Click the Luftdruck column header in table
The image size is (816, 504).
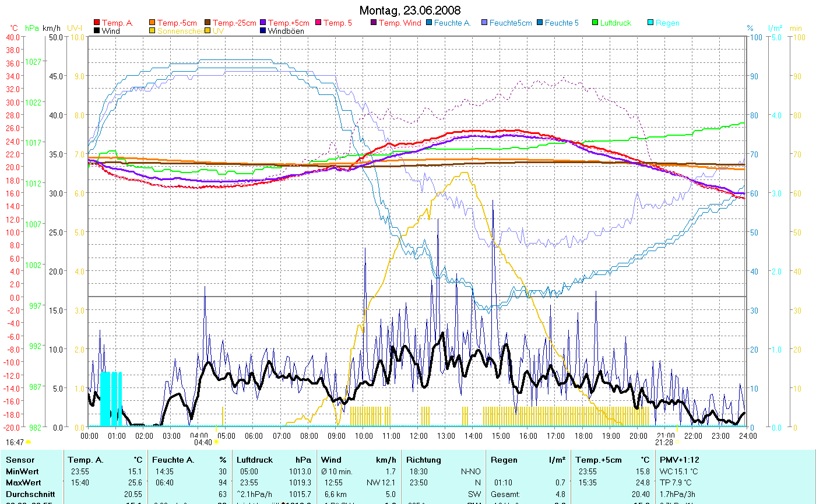tap(254, 460)
